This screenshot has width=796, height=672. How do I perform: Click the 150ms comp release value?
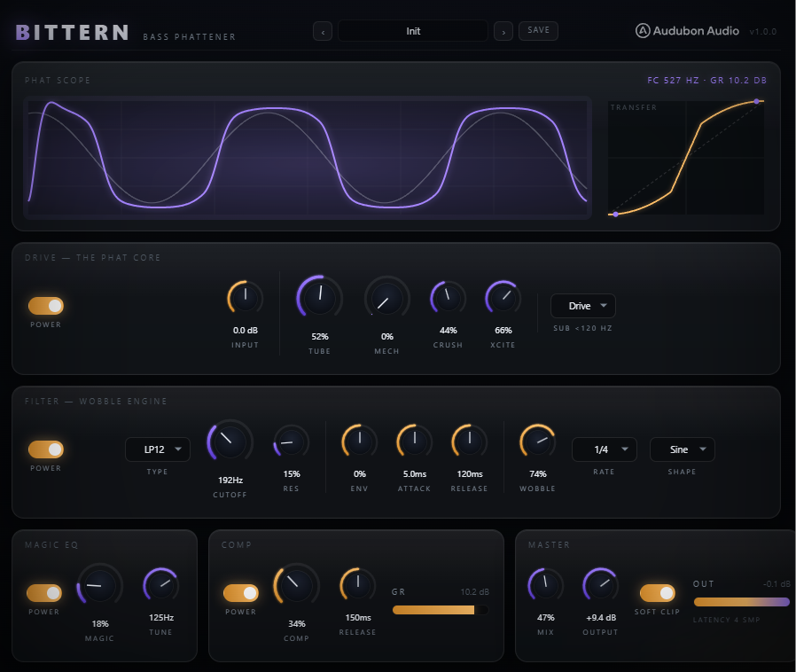click(358, 618)
